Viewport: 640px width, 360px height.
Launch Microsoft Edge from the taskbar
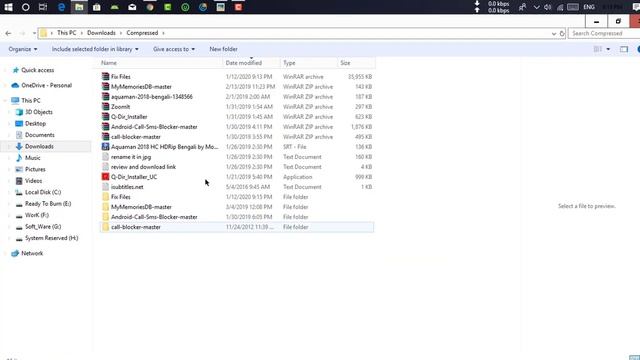point(61,7)
